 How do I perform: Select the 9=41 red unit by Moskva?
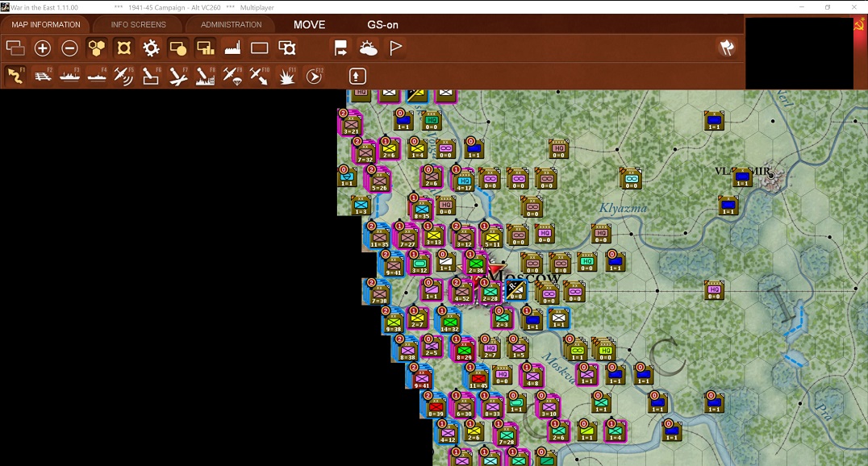(x=421, y=379)
